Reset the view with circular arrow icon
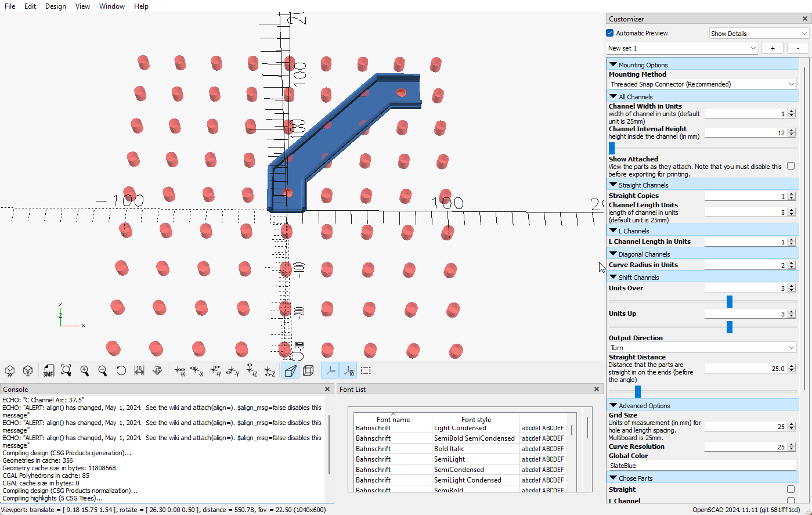 (121, 370)
